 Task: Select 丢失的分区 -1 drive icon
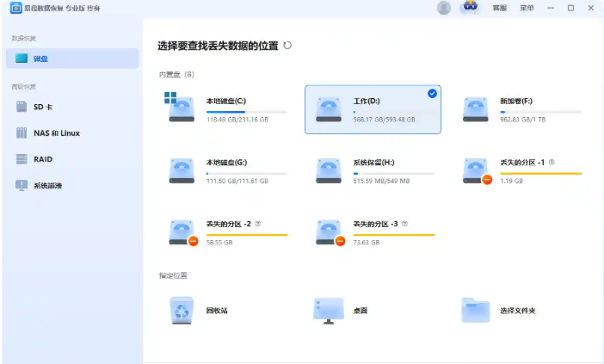[x=478, y=171]
